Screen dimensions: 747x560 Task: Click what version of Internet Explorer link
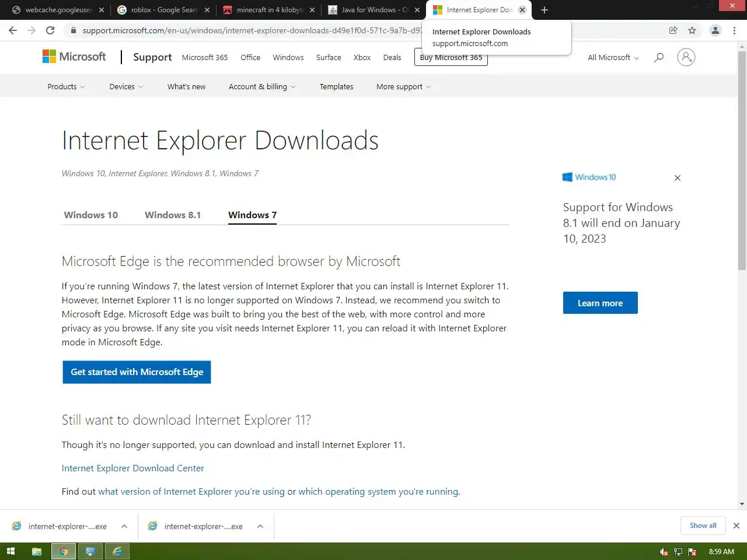191,491
